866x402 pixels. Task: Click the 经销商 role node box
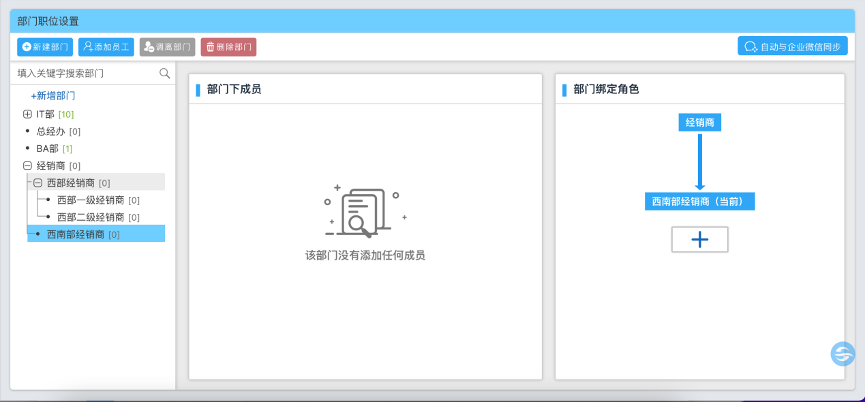[699, 122]
